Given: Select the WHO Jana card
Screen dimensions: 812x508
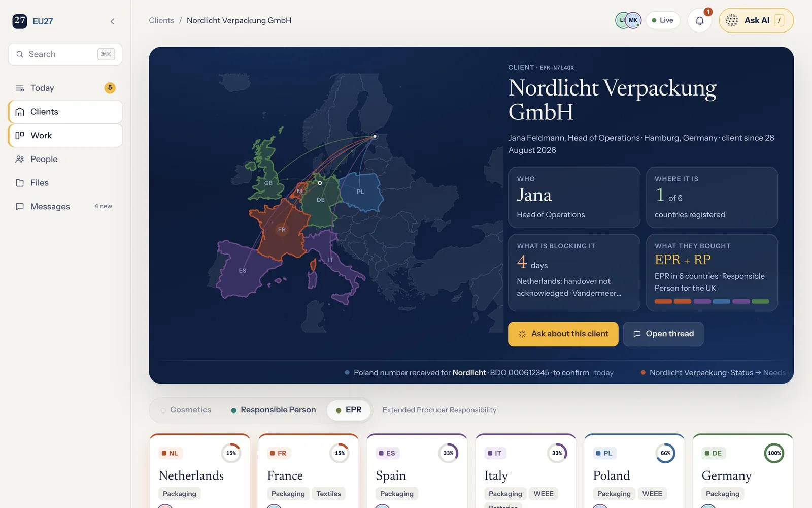Looking at the screenshot, I should tap(574, 197).
